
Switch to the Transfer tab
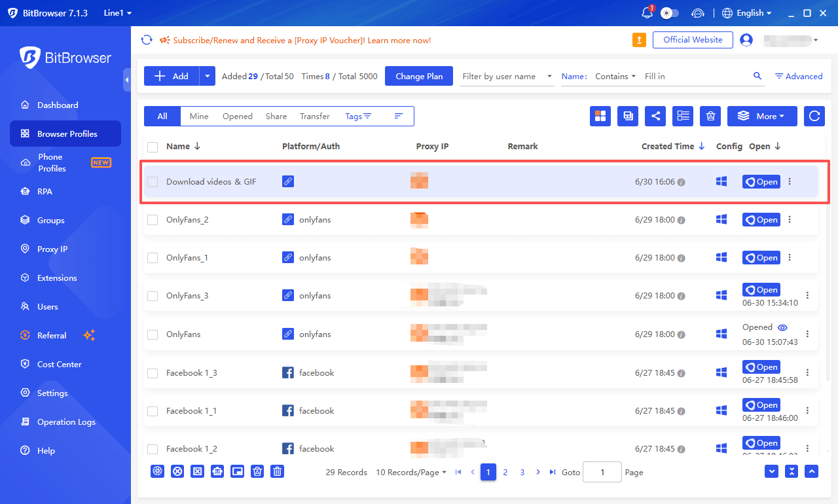[x=315, y=116]
